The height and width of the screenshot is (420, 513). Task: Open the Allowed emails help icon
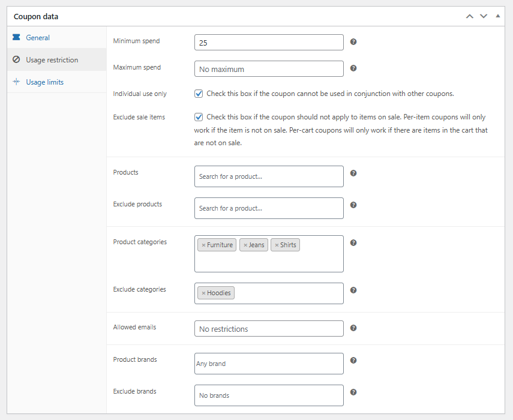tap(353, 328)
